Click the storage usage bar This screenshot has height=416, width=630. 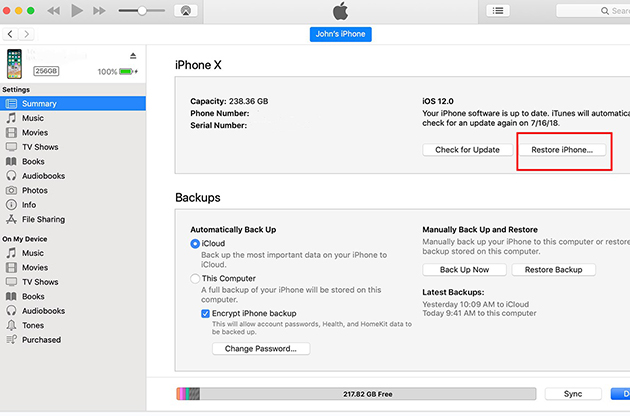356,394
